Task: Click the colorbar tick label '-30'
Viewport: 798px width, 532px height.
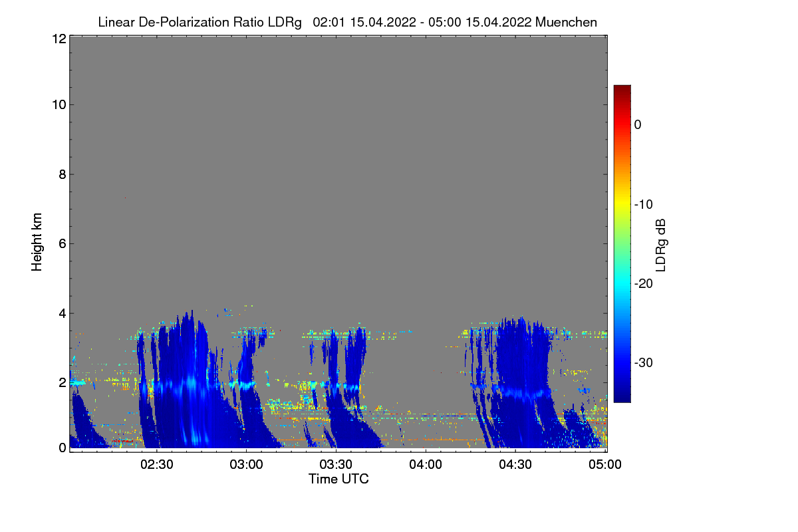Action: click(643, 363)
